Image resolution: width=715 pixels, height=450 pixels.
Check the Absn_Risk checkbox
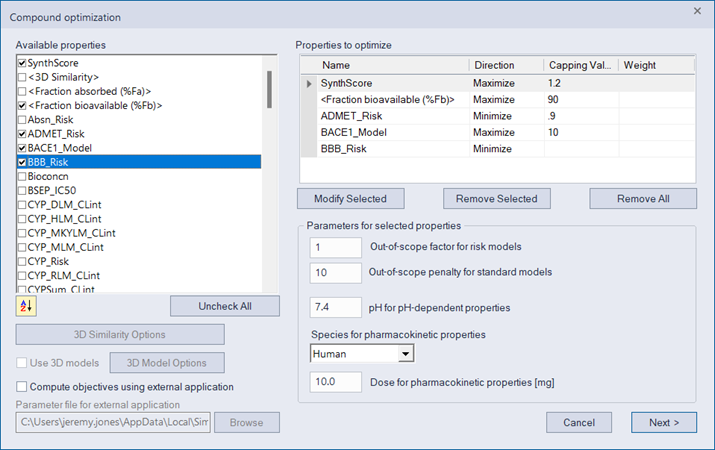pyautogui.click(x=22, y=120)
